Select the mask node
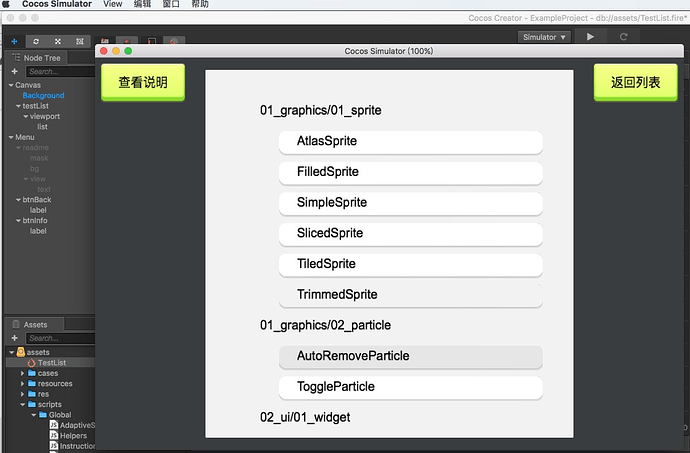Image resolution: width=690 pixels, height=453 pixels. [39, 158]
